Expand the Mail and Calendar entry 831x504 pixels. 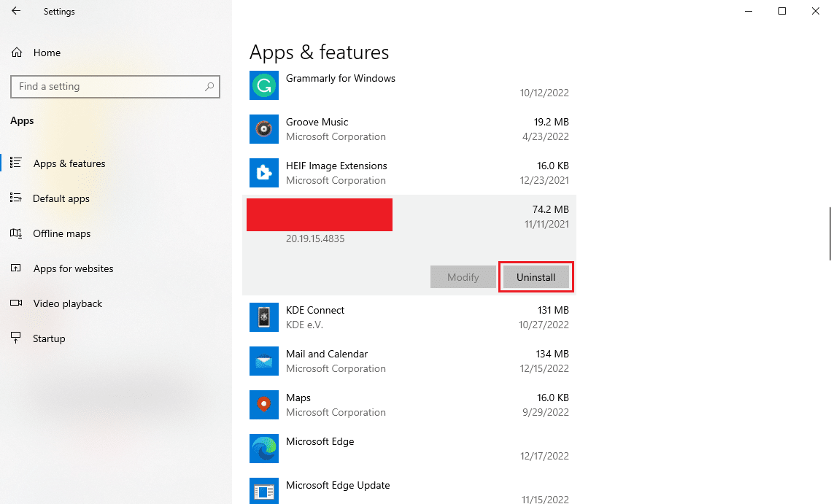pyautogui.click(x=409, y=361)
